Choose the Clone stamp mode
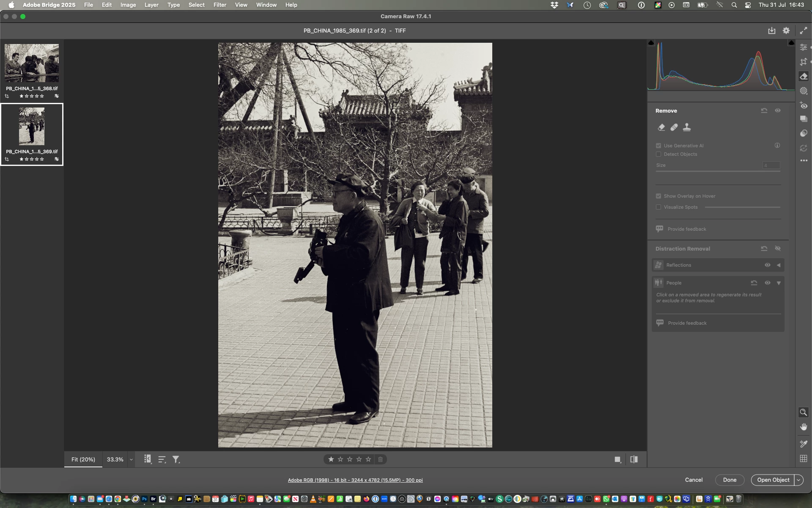Viewport: 812px width, 508px height. pos(687,127)
